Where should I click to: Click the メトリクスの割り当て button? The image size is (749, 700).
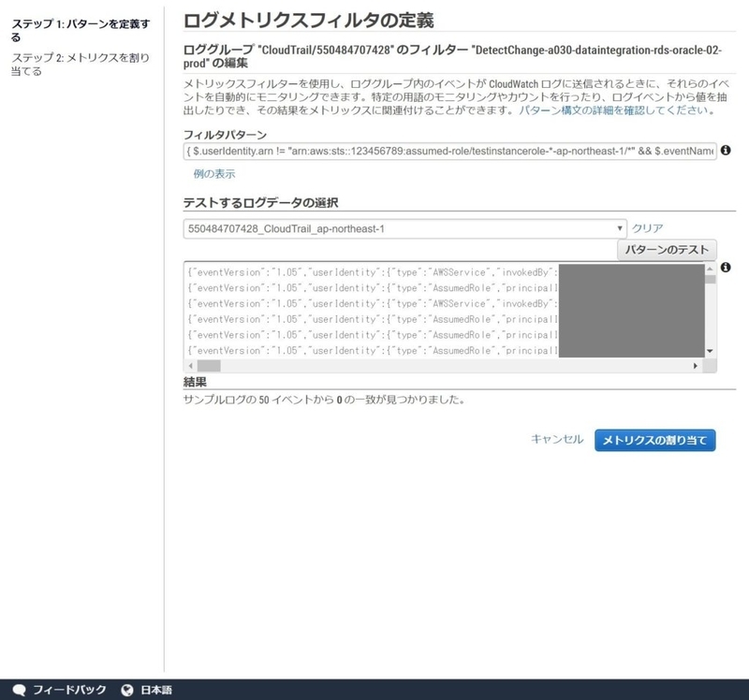click(x=654, y=440)
